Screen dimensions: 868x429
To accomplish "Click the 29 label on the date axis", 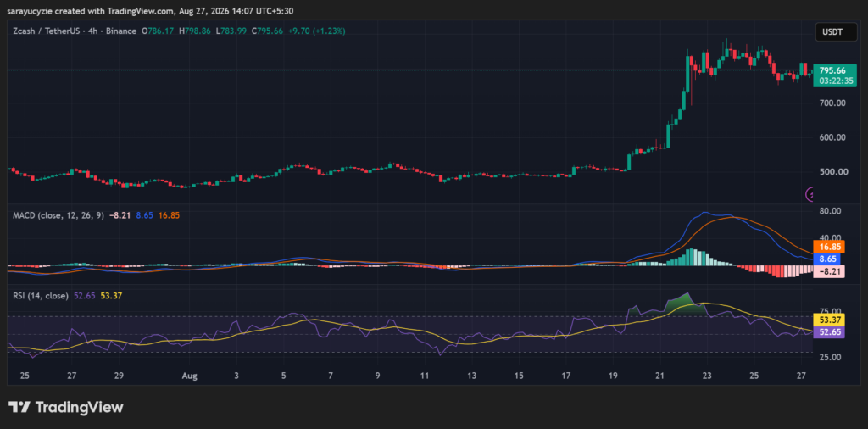I will pyautogui.click(x=119, y=376).
